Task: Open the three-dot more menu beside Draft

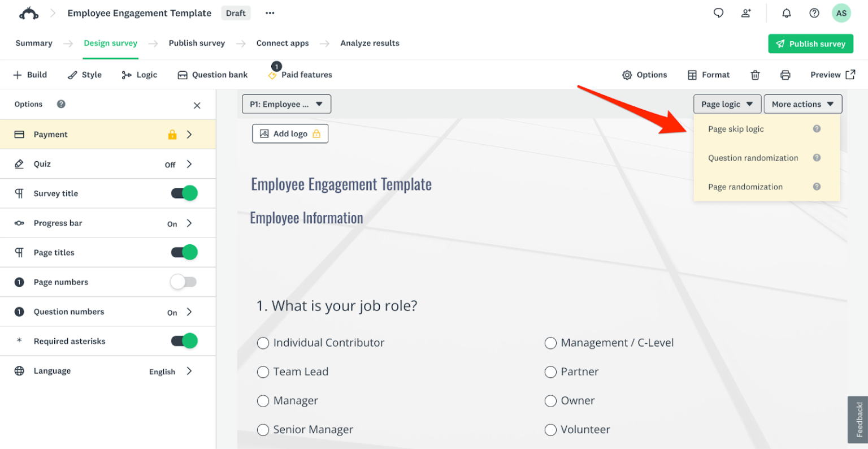Action: pyautogui.click(x=270, y=13)
